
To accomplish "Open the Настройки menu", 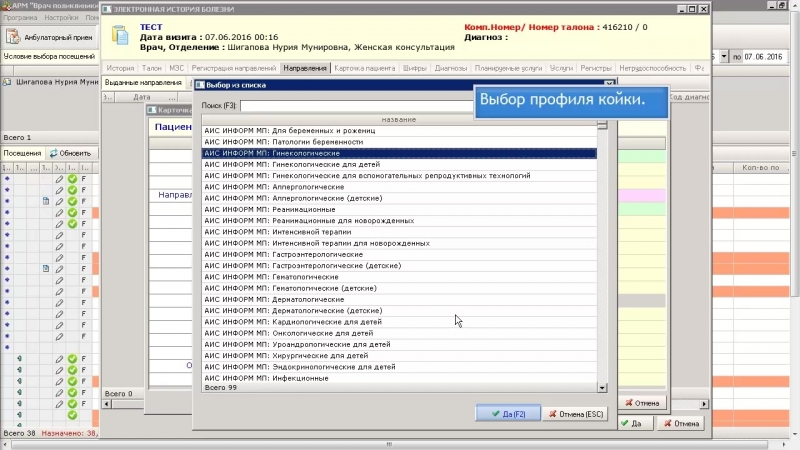I will pyautogui.click(x=62, y=17).
